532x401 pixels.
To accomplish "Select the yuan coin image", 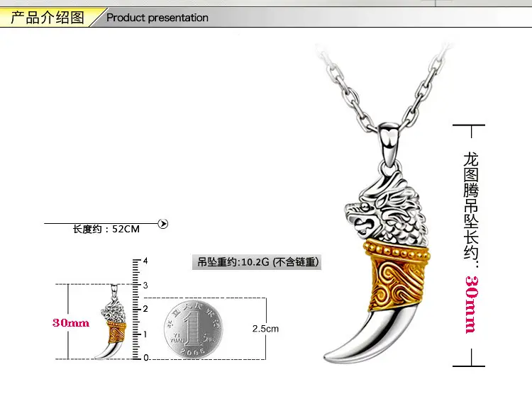I will (194, 329).
